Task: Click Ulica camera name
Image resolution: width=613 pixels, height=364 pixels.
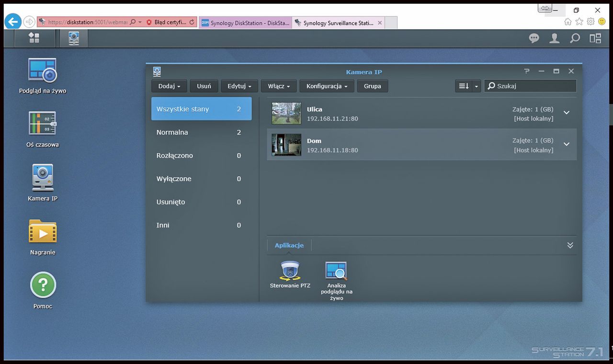Action: coord(315,109)
